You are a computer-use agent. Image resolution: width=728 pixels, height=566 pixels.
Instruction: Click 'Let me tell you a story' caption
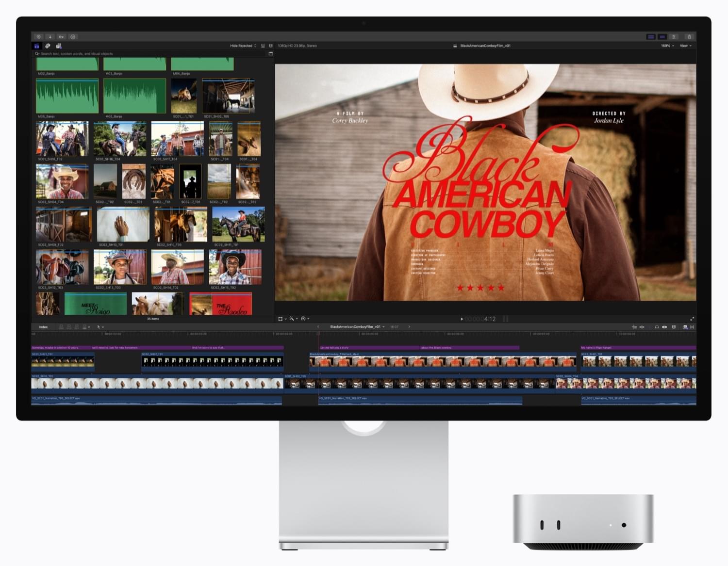[369, 348]
